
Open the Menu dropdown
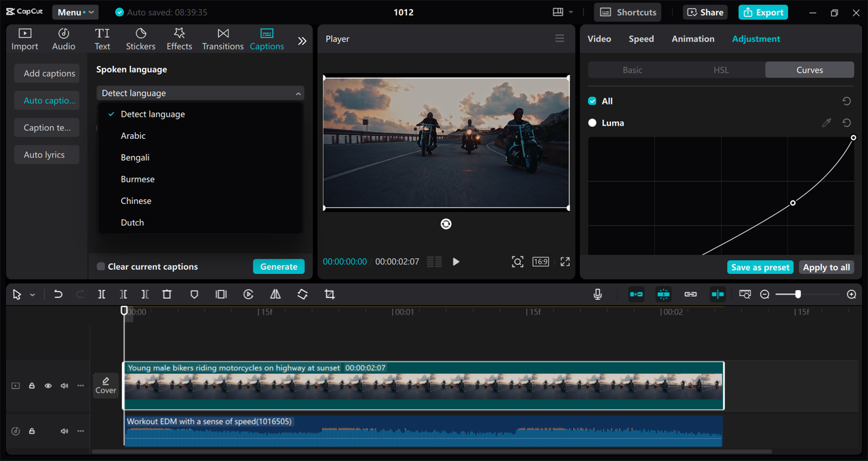75,12
